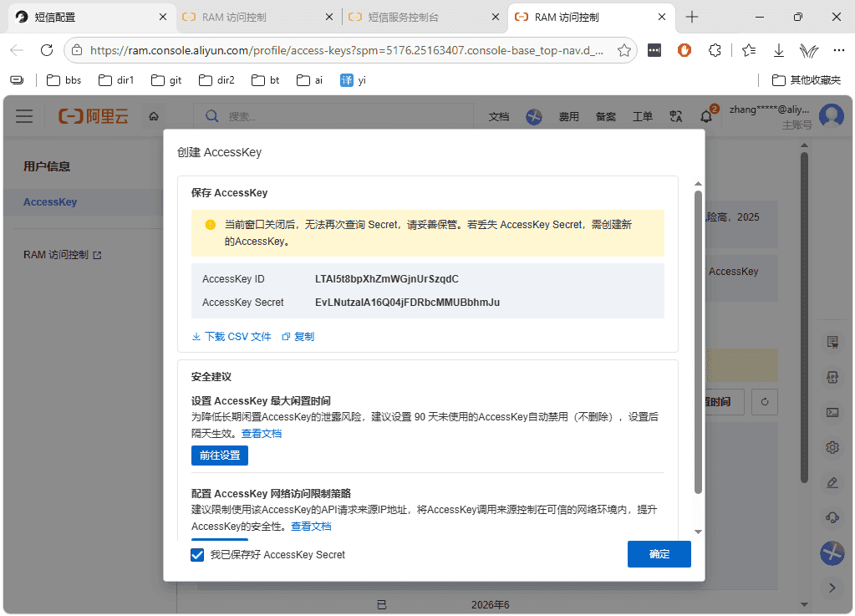Image resolution: width=855 pixels, height=616 pixels.
Task: Open the notifications bell icon
Action: 707,115
